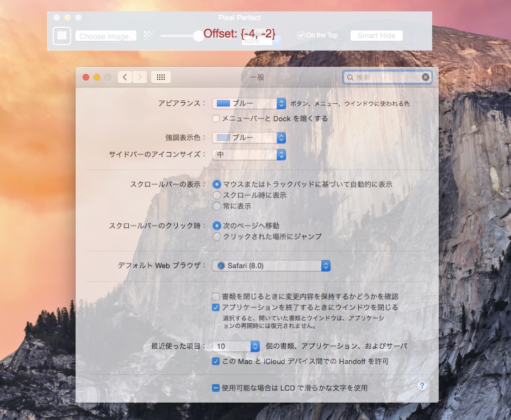Toggle the Handoff を許可 checkbox
511x420 pixels.
coord(216,361)
